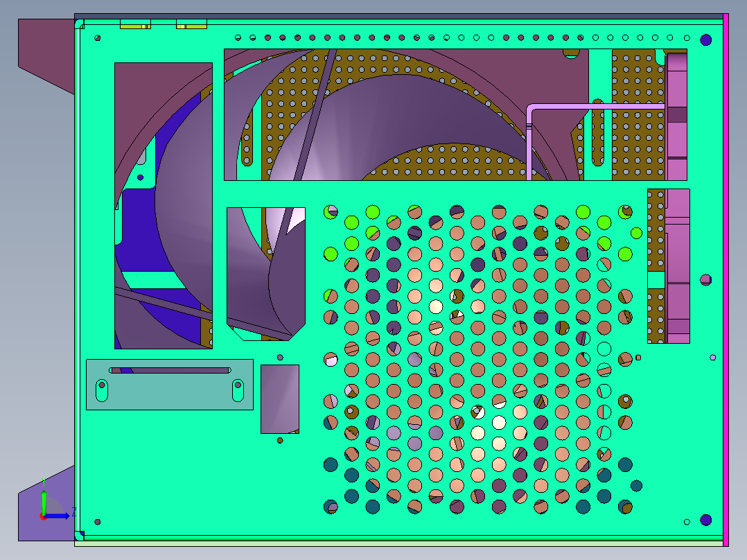This screenshot has height=560, width=747.
Task: Select the first yellow tab on the top edge
Action: tap(135, 24)
